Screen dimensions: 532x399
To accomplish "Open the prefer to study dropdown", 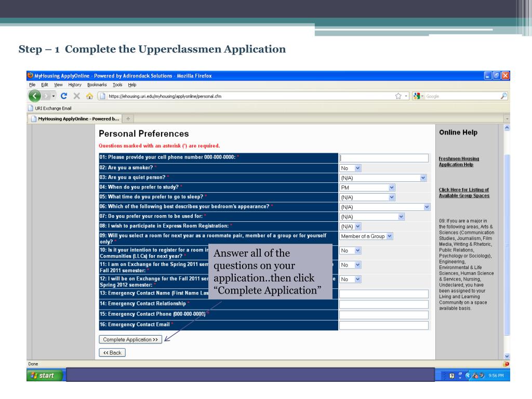I will coord(367,188).
